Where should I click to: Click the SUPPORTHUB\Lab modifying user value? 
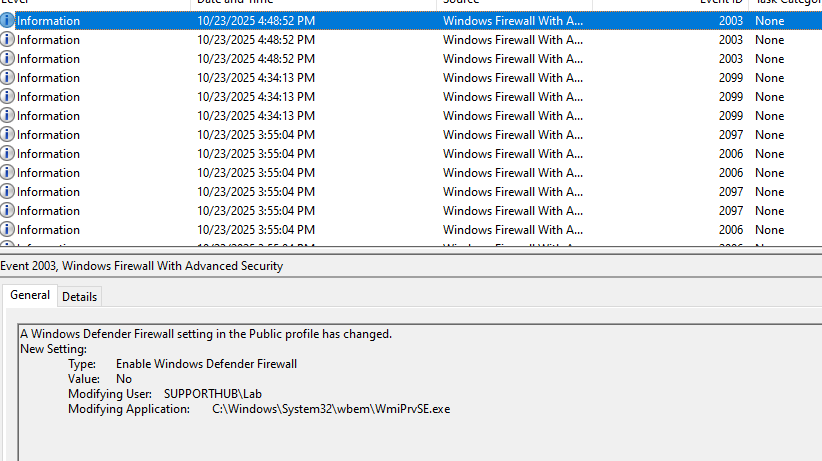(212, 394)
